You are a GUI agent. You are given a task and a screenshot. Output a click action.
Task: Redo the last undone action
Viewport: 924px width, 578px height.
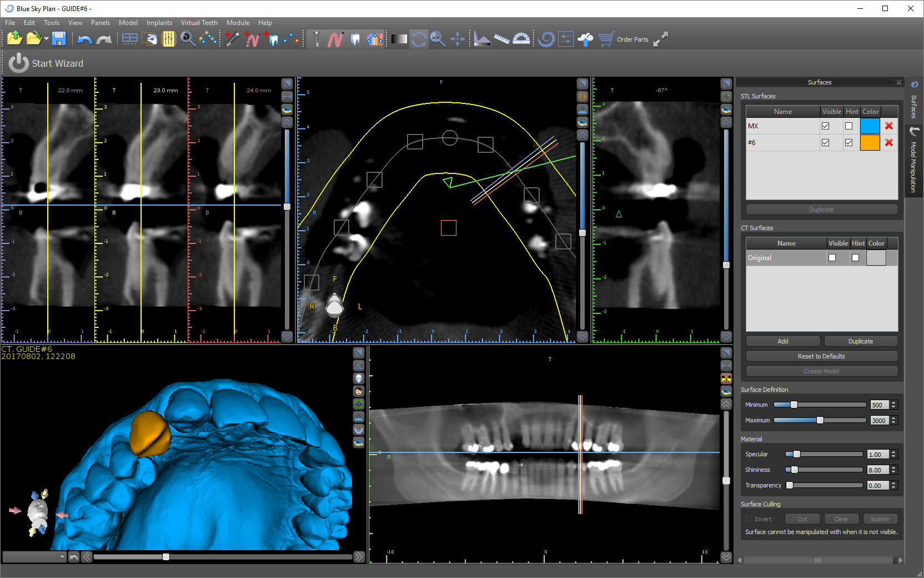[x=104, y=39]
